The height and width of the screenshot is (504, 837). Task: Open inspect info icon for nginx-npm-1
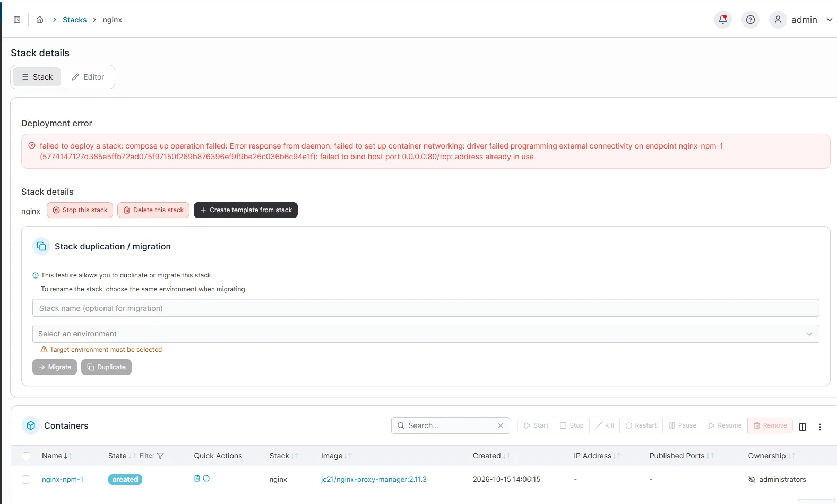coord(206,479)
